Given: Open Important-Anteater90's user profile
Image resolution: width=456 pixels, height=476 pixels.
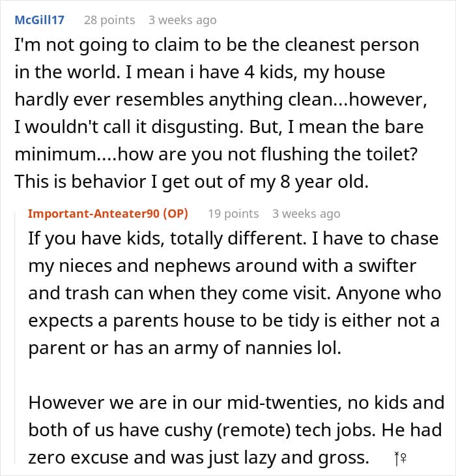Looking at the screenshot, I should tap(94, 213).
